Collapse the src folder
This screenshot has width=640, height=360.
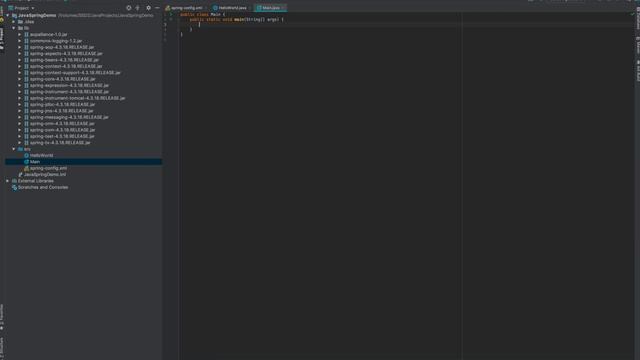click(13, 149)
